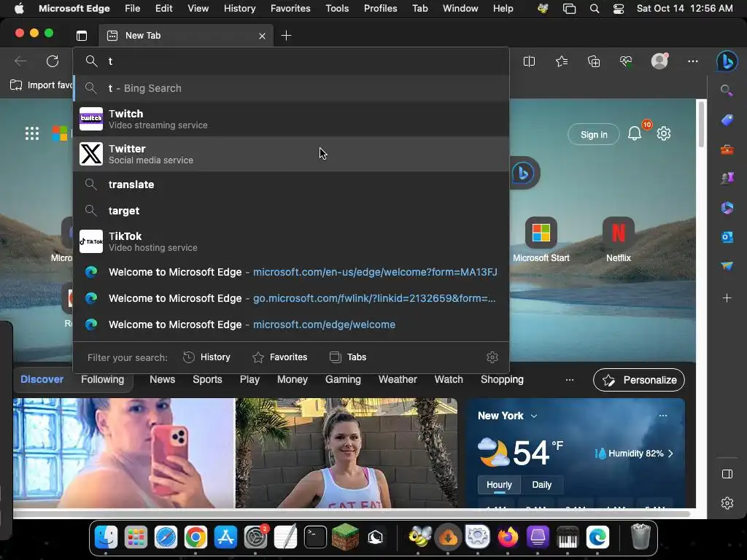This screenshot has height=560, width=747.
Task: Open notifications bell with 10 badge
Action: click(x=635, y=134)
